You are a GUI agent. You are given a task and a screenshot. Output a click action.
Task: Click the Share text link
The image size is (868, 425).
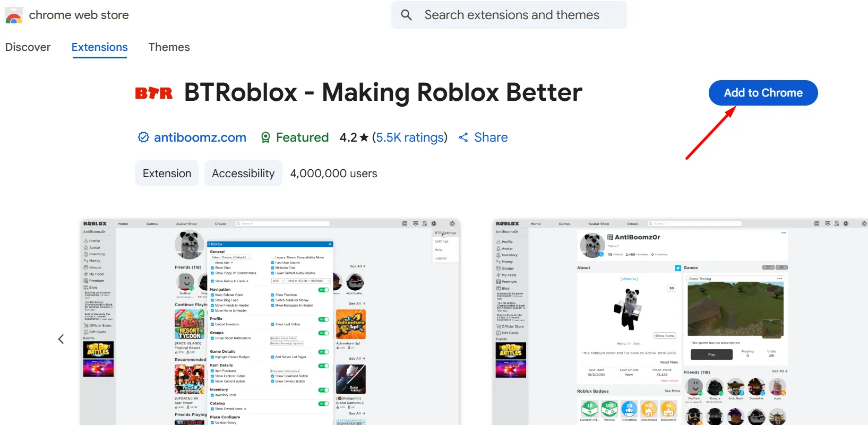491,137
